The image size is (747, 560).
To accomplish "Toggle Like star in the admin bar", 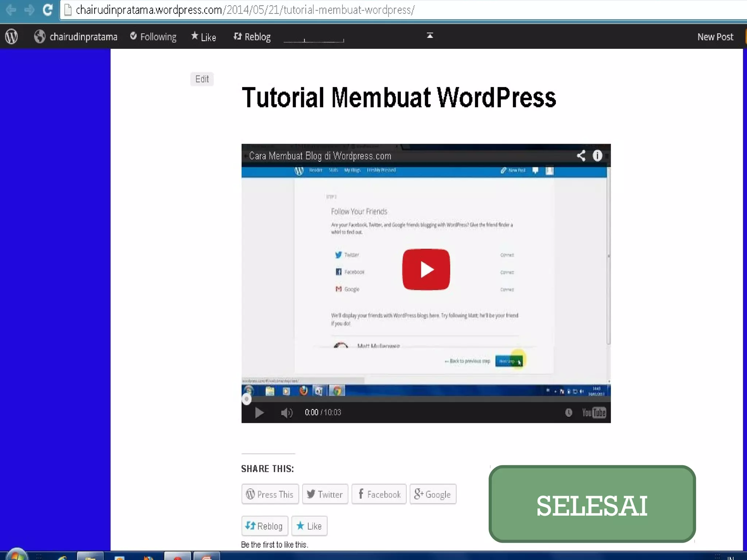I will (204, 37).
